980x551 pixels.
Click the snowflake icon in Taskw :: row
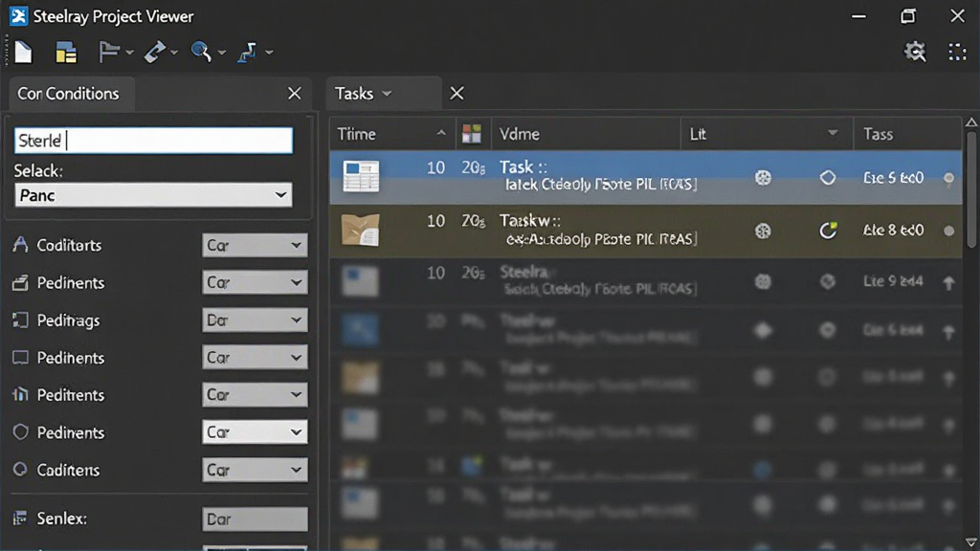point(763,231)
